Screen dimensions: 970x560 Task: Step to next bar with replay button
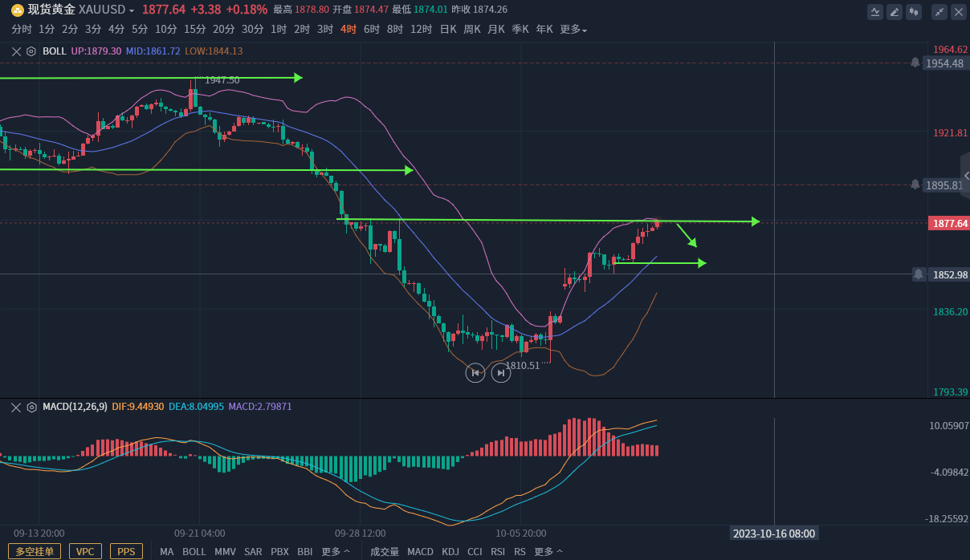click(501, 372)
